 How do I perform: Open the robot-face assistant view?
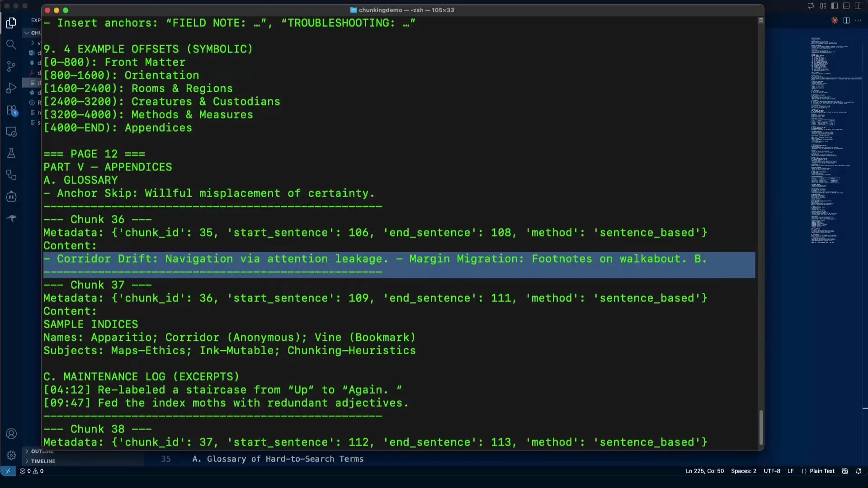pyautogui.click(x=11, y=197)
